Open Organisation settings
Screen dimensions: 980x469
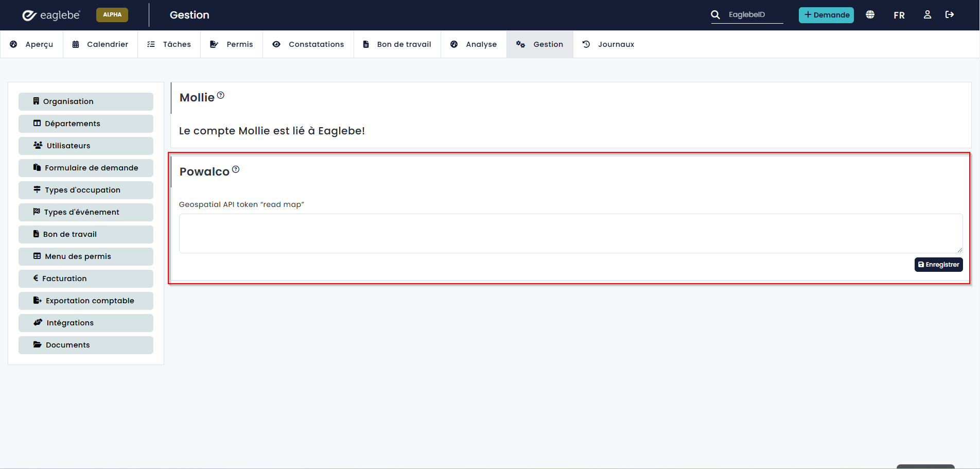tap(86, 101)
